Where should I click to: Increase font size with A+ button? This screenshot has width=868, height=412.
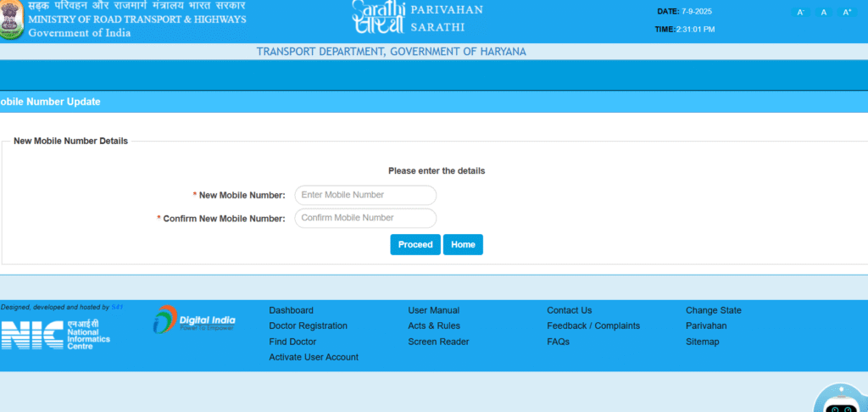(x=847, y=12)
